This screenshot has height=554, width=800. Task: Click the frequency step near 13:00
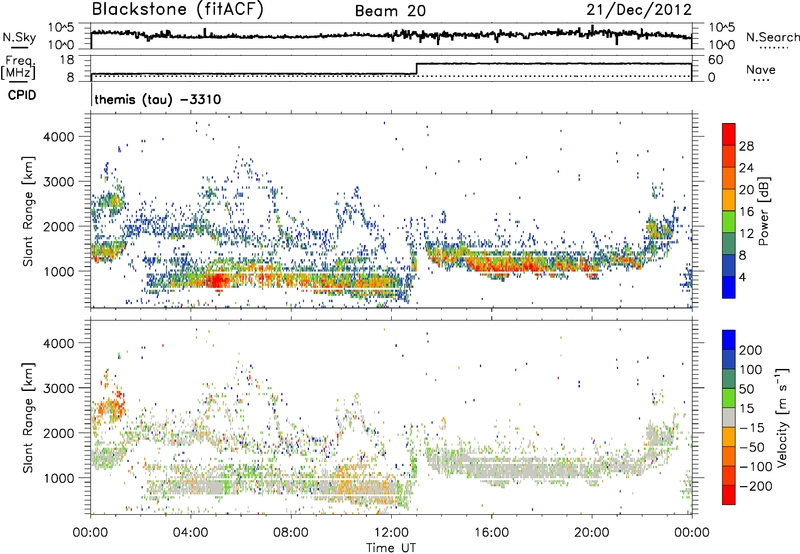(417, 69)
